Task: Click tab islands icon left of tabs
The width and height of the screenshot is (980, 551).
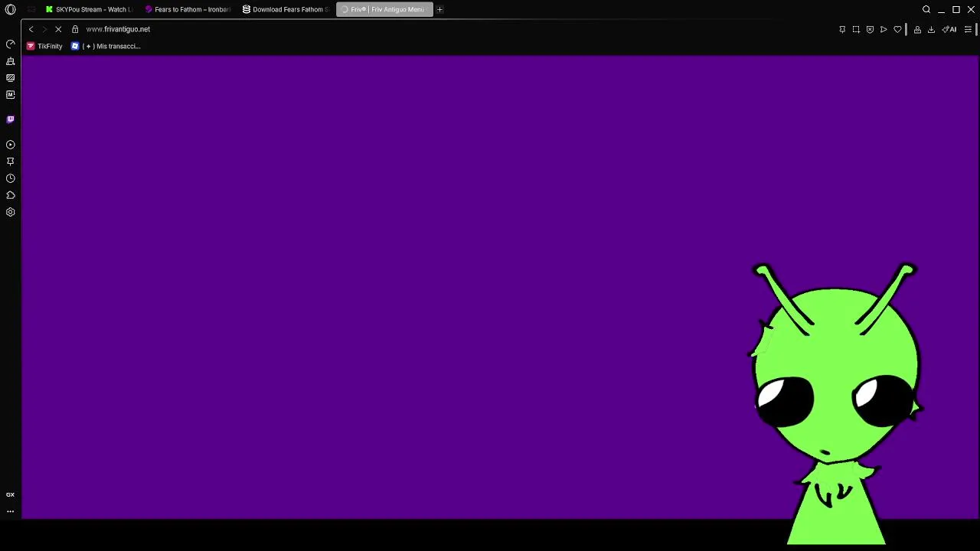Action: click(31, 9)
